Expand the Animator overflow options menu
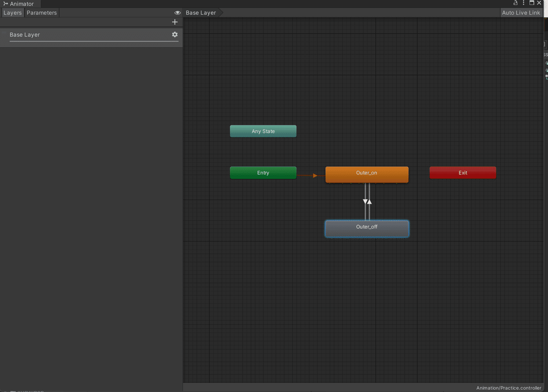The width and height of the screenshot is (548, 392). [523, 3]
